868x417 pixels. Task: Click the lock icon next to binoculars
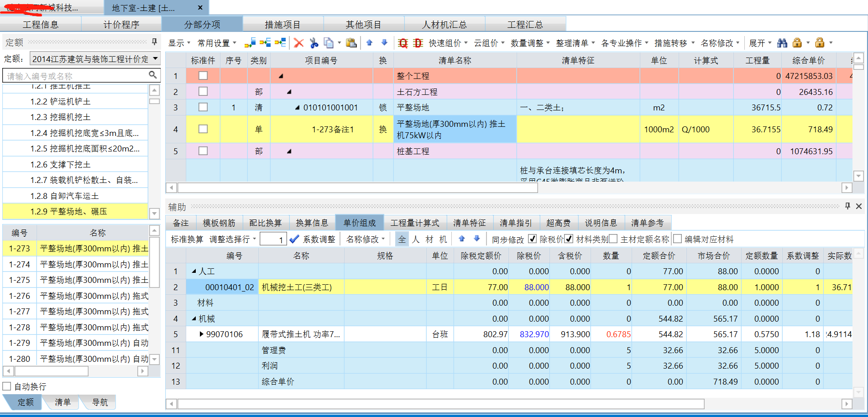[797, 43]
